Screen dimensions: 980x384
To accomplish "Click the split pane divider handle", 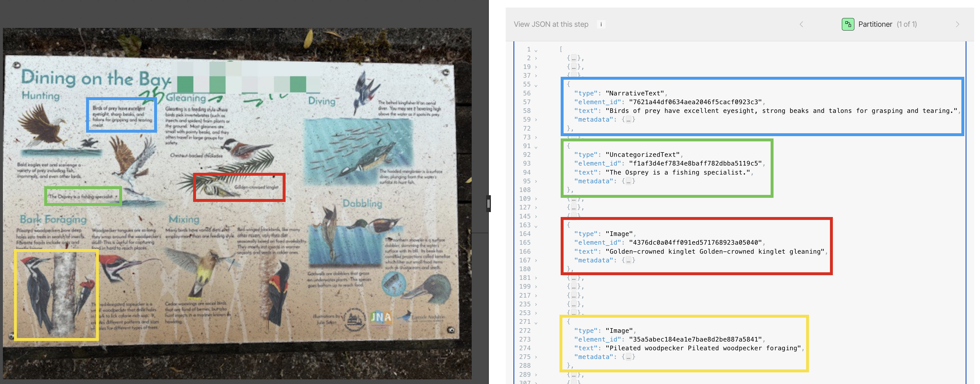I will [489, 204].
